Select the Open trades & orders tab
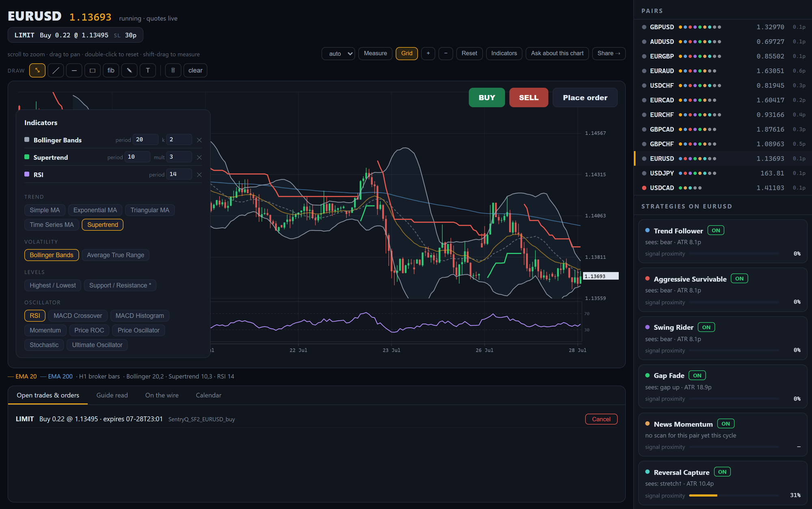 pos(48,395)
